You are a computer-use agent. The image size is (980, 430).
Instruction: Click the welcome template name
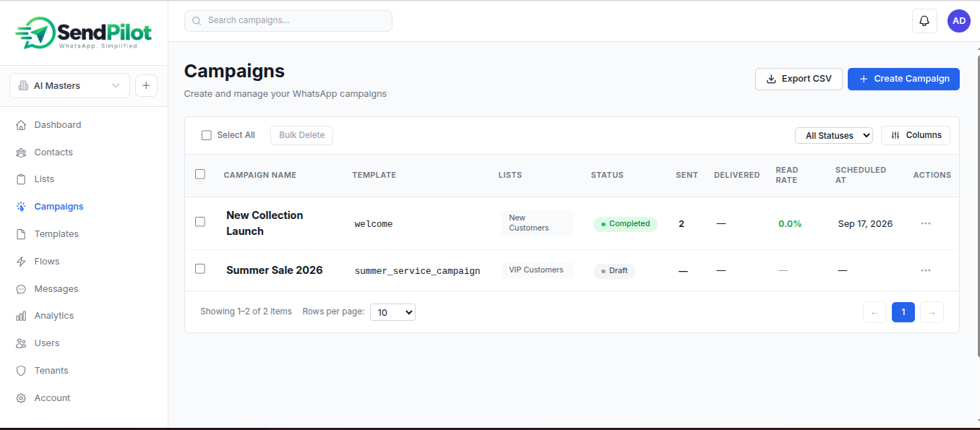point(374,224)
